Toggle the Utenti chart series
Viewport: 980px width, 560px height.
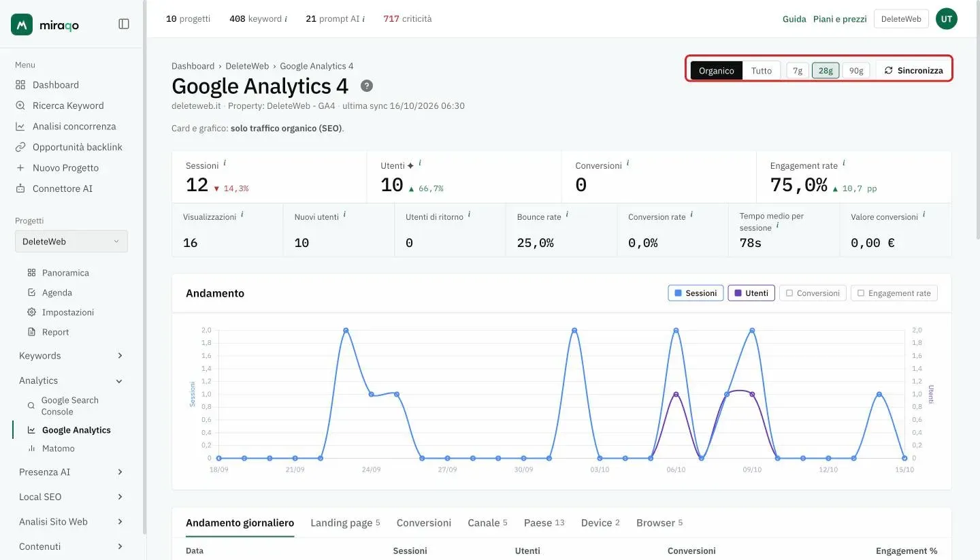click(751, 293)
